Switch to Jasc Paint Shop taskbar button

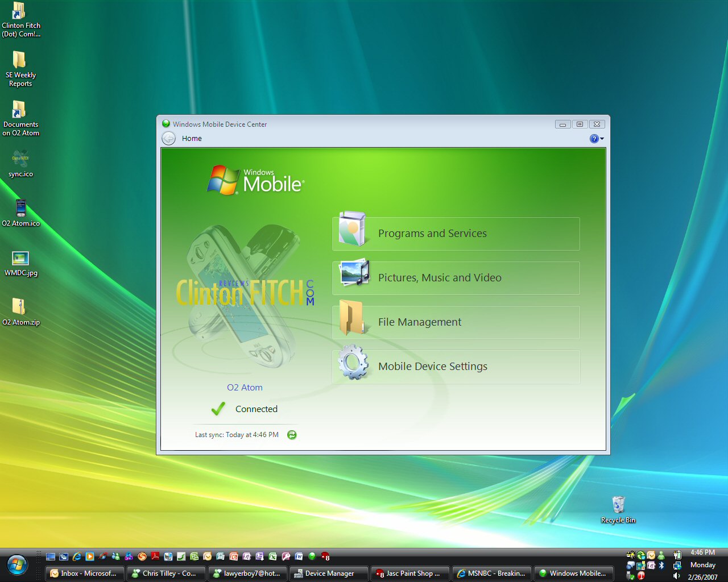pyautogui.click(x=410, y=573)
